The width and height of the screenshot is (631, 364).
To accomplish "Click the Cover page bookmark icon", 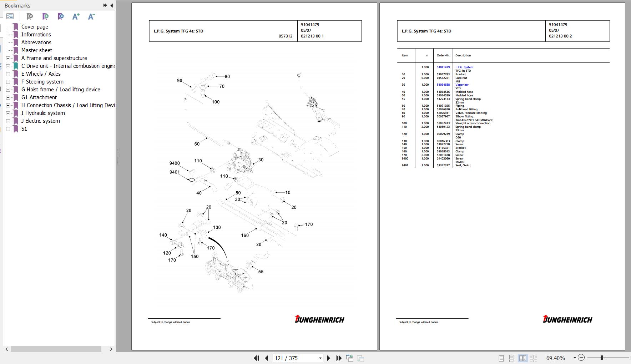I will pyautogui.click(x=15, y=27).
